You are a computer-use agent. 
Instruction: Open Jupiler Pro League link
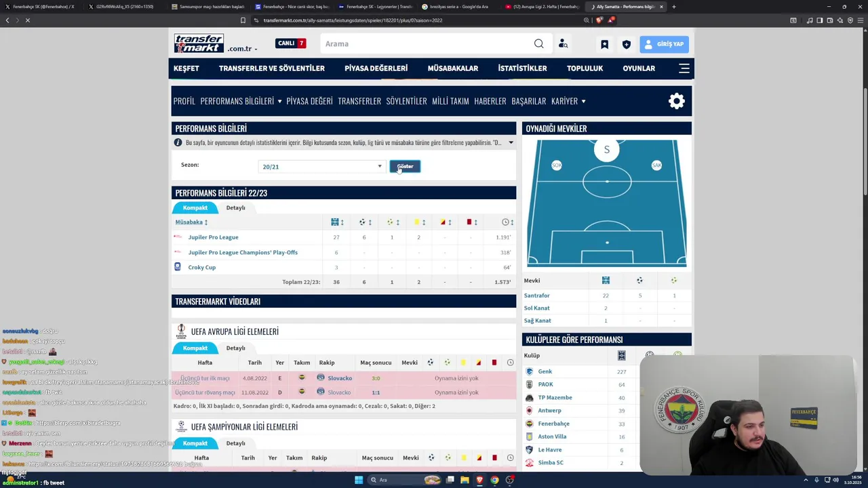coord(213,237)
